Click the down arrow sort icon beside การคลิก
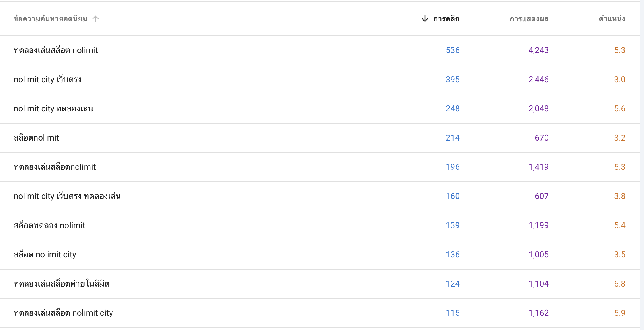The width and height of the screenshot is (644, 330). click(x=425, y=19)
